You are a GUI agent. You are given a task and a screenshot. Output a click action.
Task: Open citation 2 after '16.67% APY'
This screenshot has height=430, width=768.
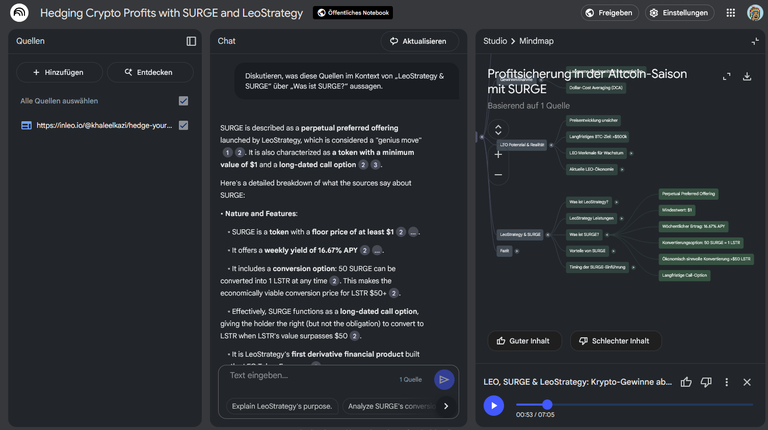[364, 250]
